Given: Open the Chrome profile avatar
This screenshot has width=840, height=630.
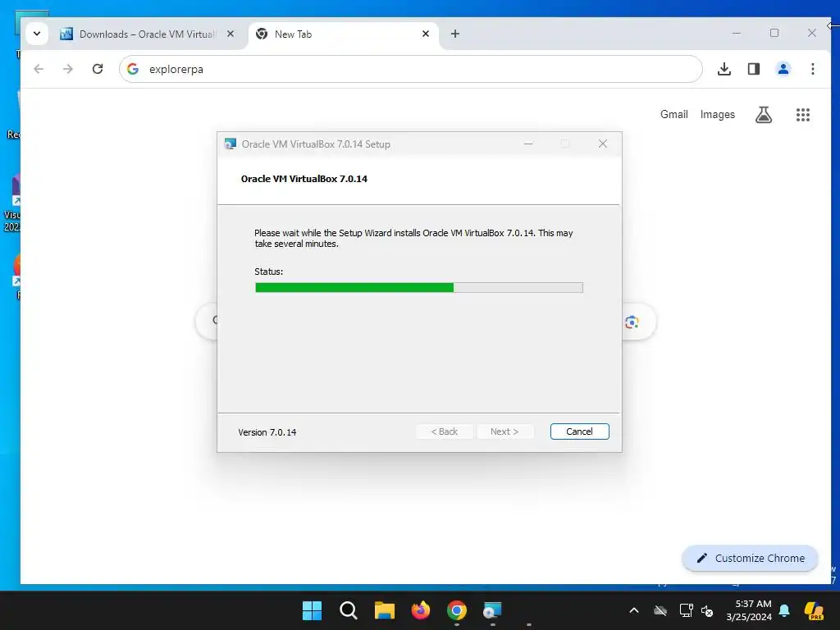Looking at the screenshot, I should [783, 69].
